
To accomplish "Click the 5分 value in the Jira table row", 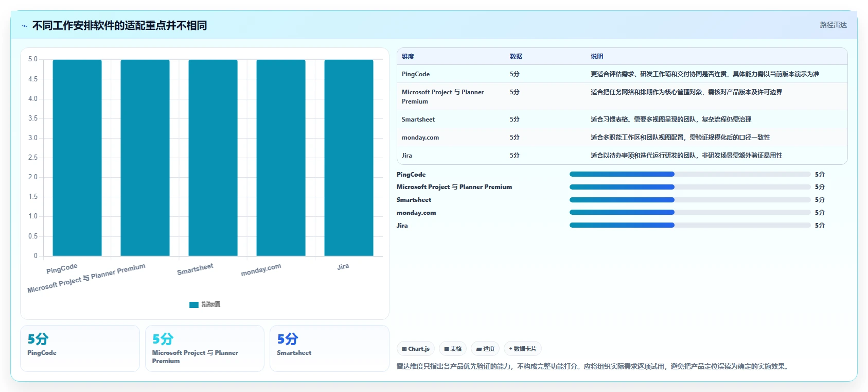I will 515,156.
